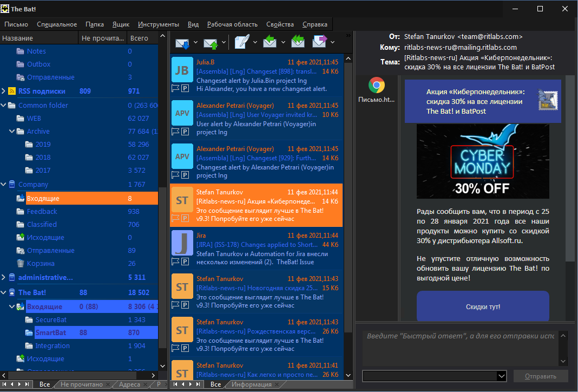Open the Письмо menu
This screenshot has width=578, height=392.
click(16, 24)
